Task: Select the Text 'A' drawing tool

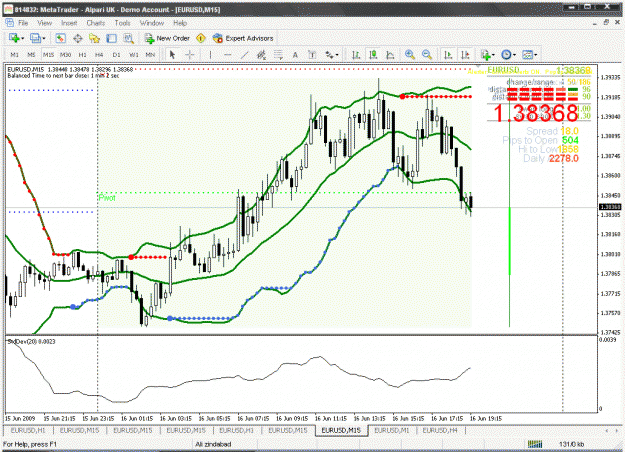Action: click(295, 55)
